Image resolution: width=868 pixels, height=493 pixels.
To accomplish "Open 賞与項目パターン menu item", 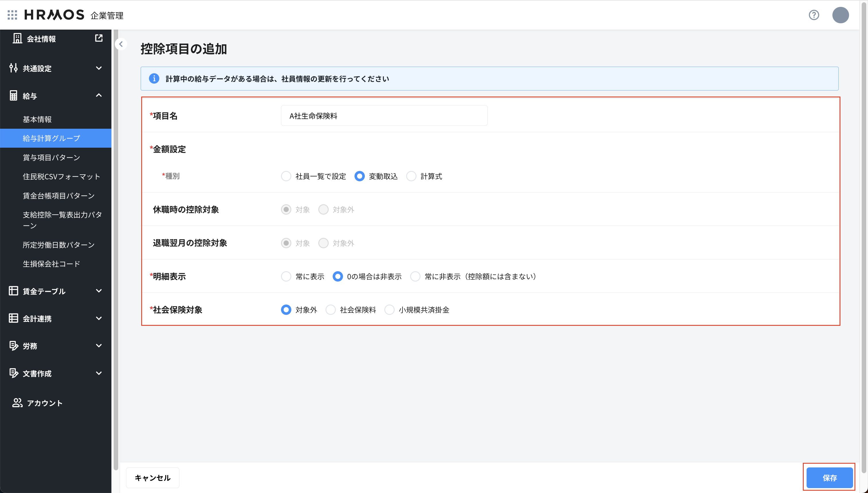I will point(51,157).
